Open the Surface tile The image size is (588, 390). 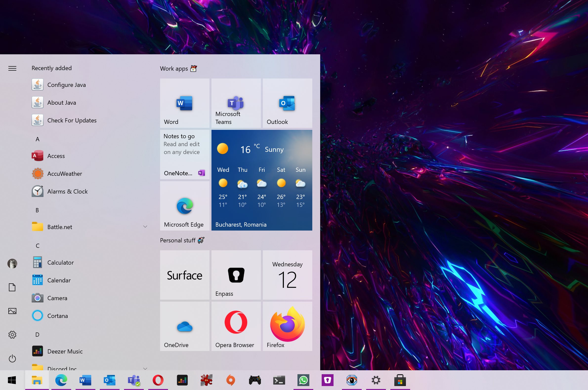(185, 275)
